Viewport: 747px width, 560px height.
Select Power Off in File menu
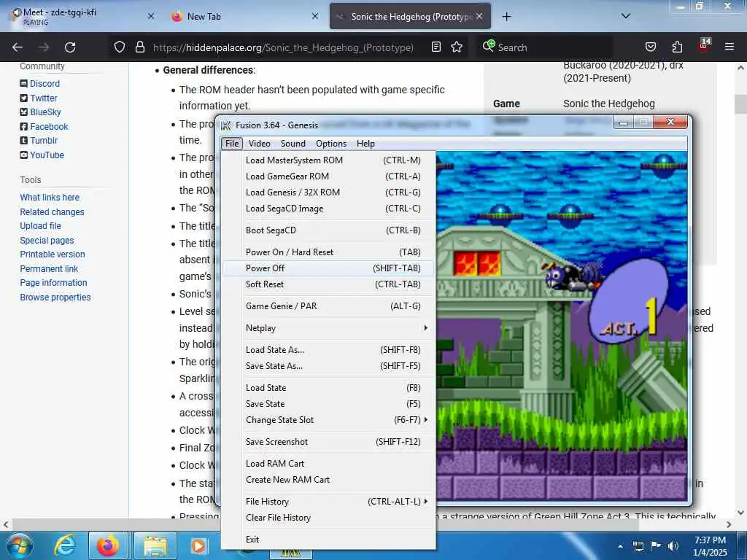328,268
